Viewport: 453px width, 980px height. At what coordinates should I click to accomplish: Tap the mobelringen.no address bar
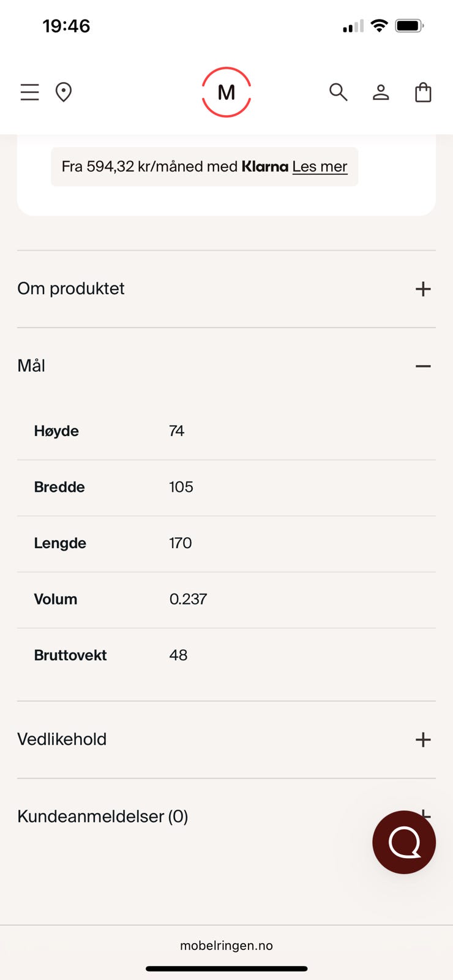[x=226, y=945]
